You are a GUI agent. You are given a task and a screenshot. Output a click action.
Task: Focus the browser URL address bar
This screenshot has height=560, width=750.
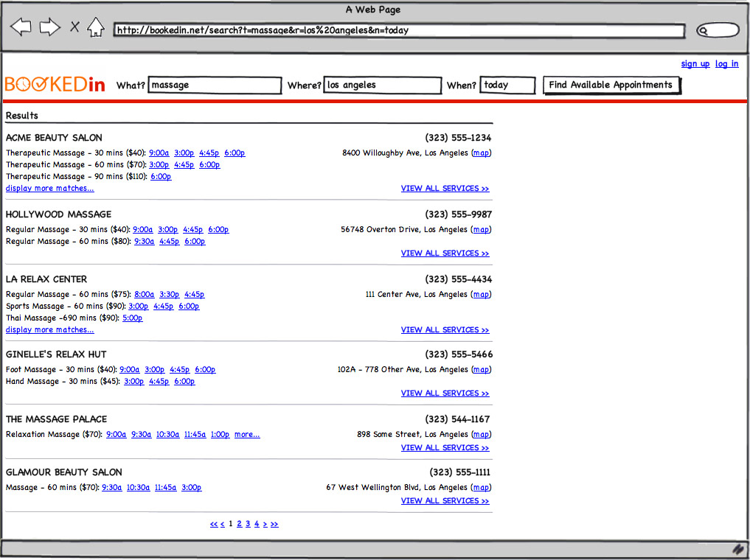point(399,30)
